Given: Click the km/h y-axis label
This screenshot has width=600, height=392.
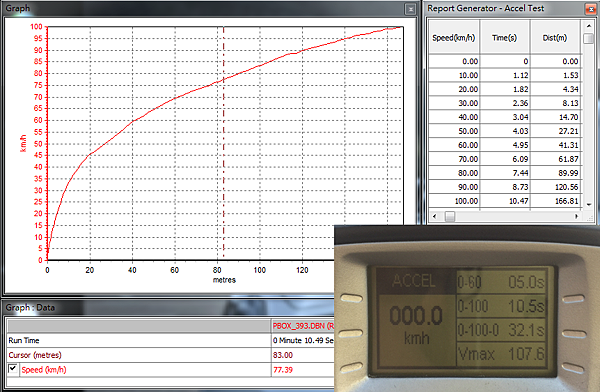Looking at the screenshot, I should pos(23,144).
